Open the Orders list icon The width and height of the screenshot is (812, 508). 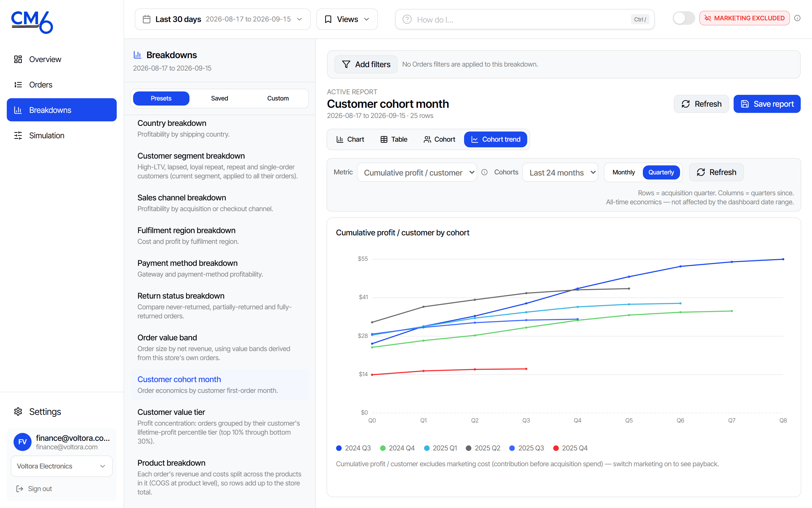pyautogui.click(x=18, y=85)
